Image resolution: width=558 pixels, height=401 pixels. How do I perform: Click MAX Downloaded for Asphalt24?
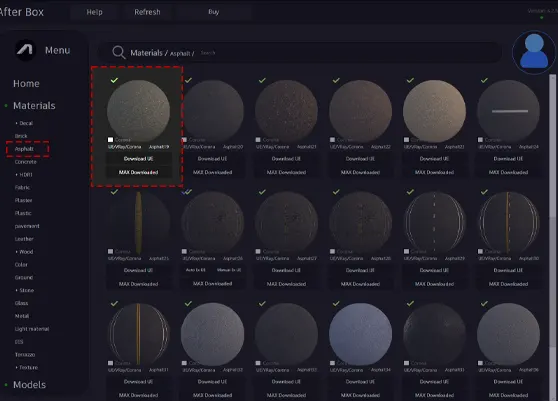509,172
